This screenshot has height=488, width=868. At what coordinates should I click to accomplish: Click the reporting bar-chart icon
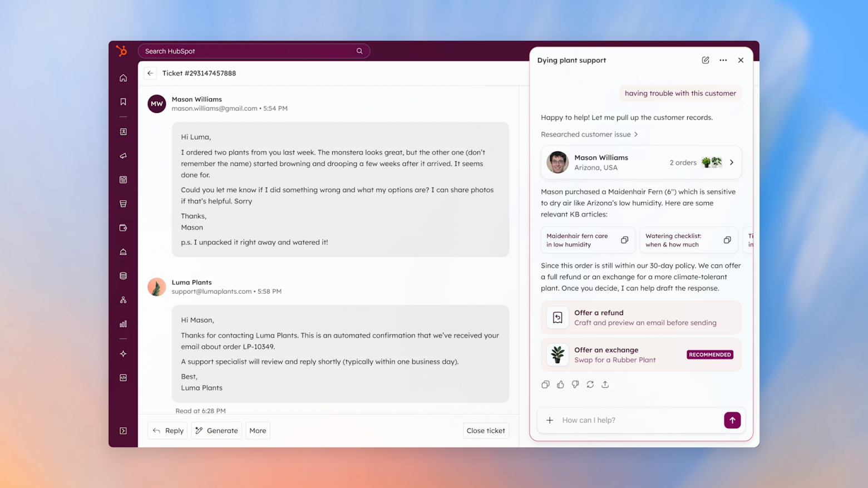coord(123,323)
